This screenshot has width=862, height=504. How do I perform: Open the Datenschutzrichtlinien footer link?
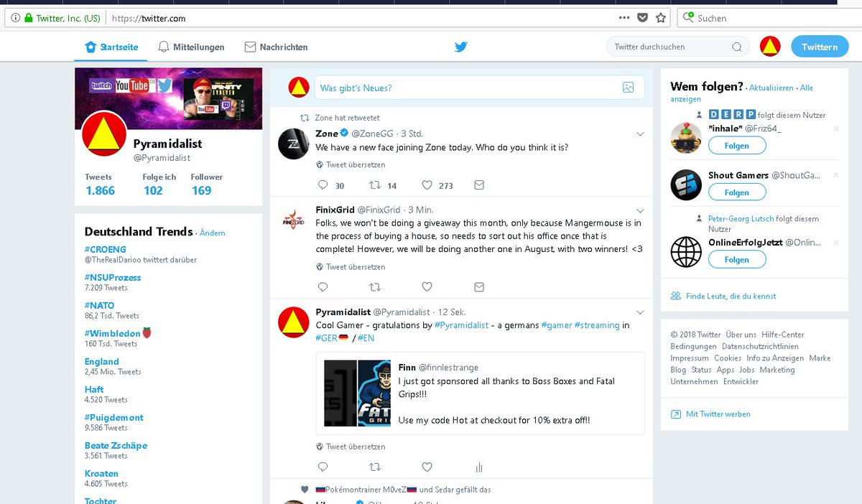pyautogui.click(x=760, y=346)
